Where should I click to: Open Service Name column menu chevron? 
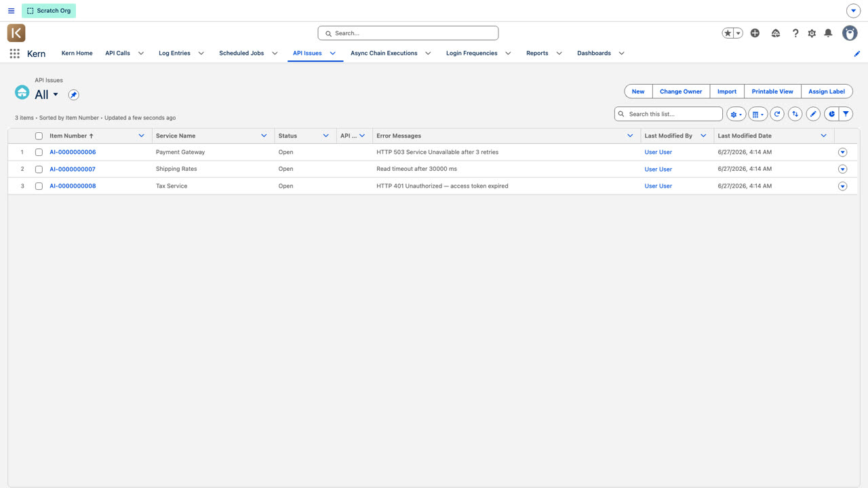tap(264, 136)
